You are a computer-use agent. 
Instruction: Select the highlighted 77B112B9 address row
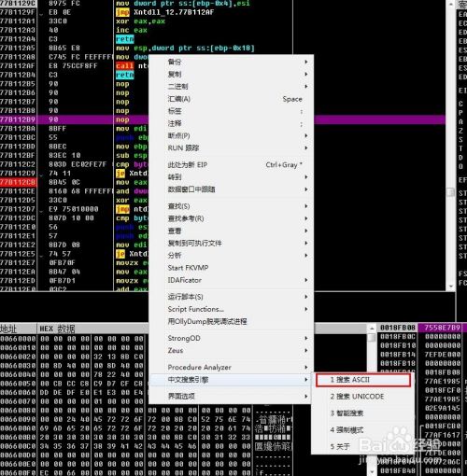[x=18, y=119]
